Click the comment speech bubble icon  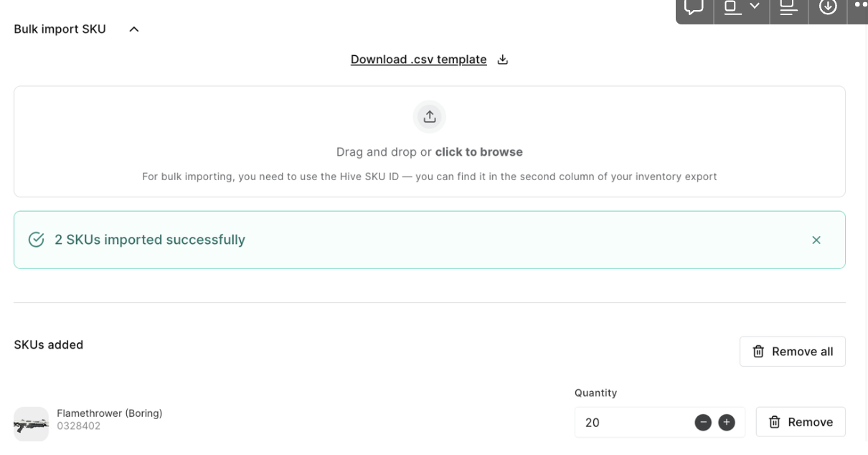coord(694,7)
